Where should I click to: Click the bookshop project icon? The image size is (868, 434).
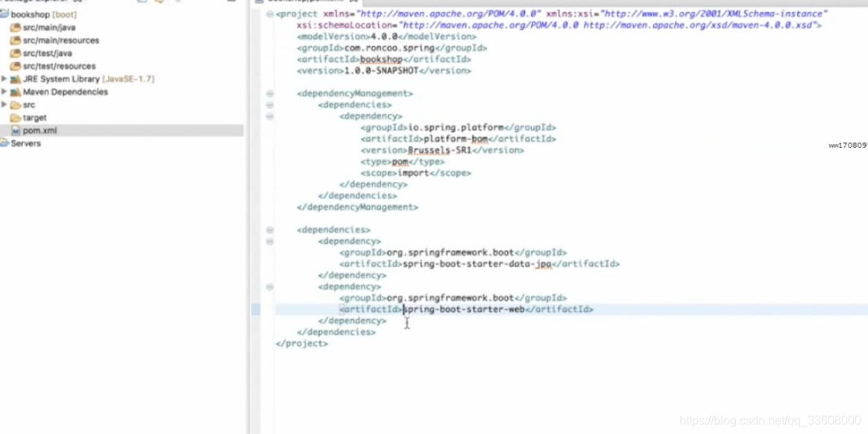click(x=4, y=14)
